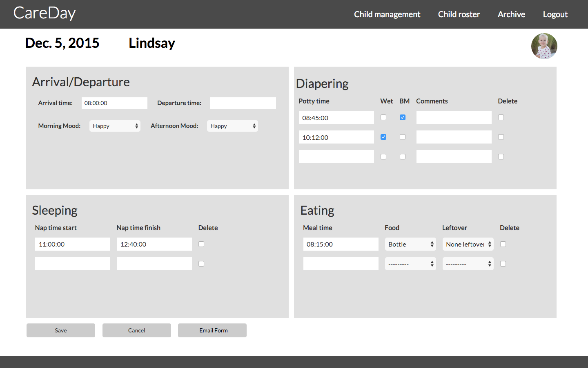Focus the Comments field for 08:45:00 entry
Image resolution: width=588 pixels, height=368 pixels.
[x=454, y=117]
